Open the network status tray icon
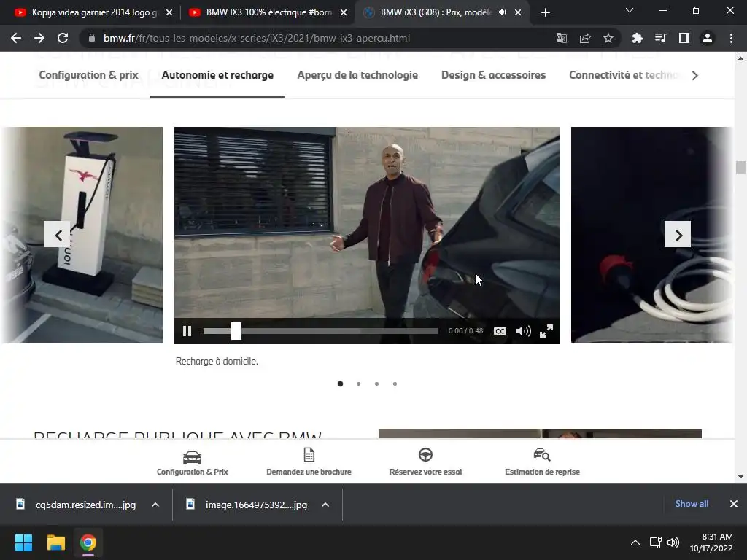 click(655, 542)
